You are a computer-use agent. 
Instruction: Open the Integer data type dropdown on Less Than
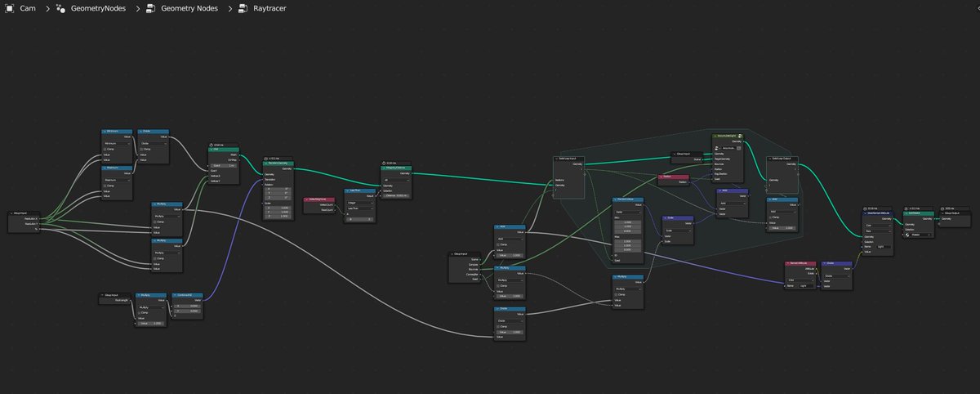[360, 203]
